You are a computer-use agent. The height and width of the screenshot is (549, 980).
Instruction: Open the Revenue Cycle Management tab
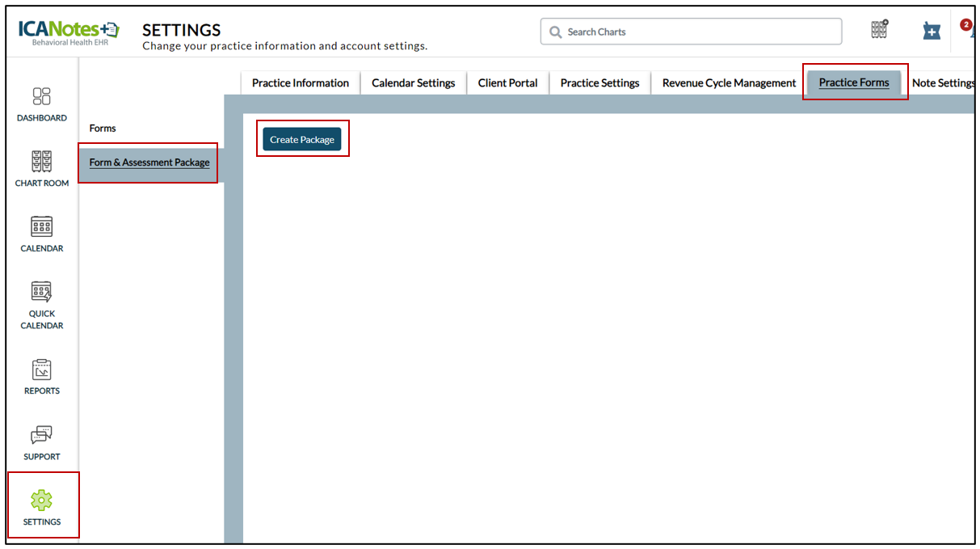(x=729, y=82)
